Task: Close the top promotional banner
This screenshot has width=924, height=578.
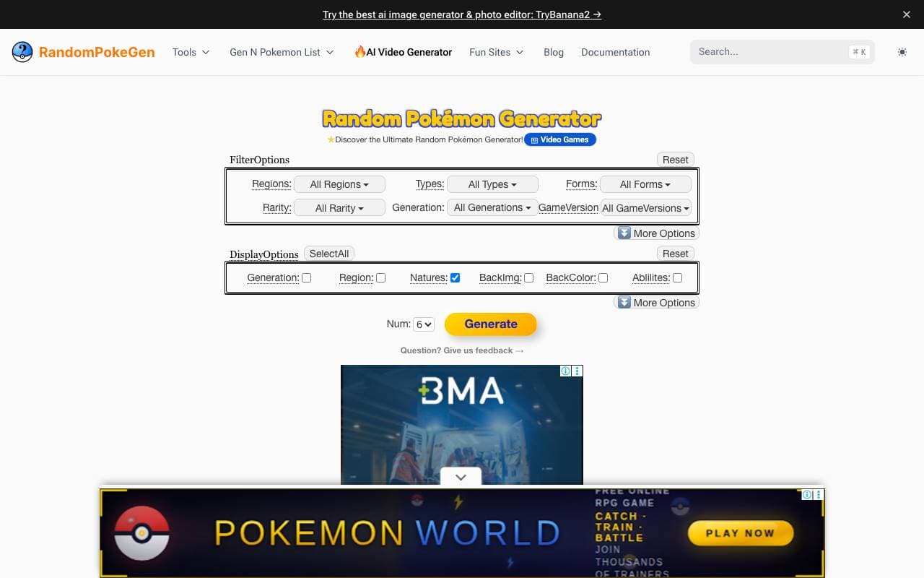Action: (907, 14)
